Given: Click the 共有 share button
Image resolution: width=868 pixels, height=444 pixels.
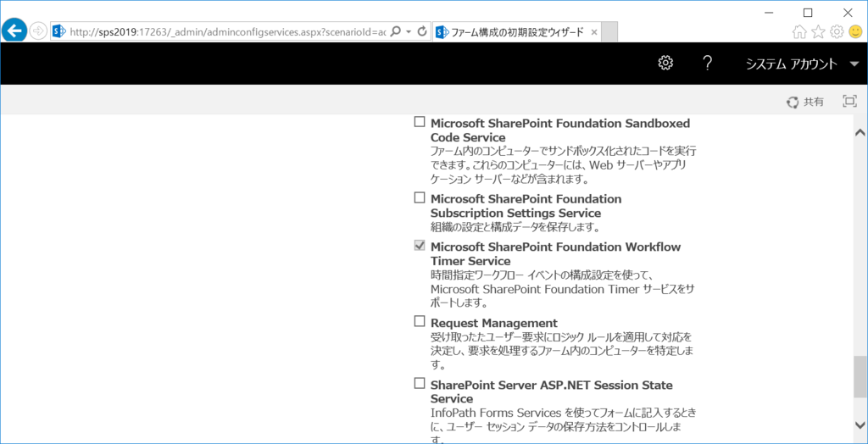Looking at the screenshot, I should pyautogui.click(x=805, y=102).
